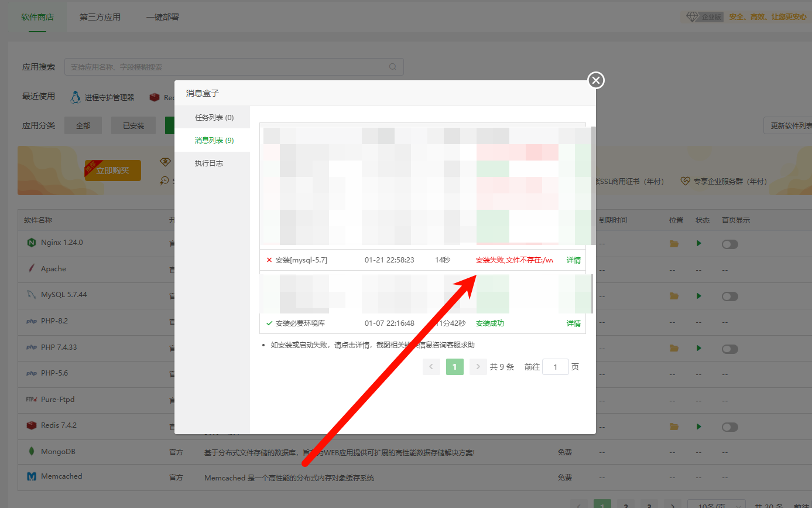
Task: Switch to 第三方应用 tab
Action: tap(100, 17)
